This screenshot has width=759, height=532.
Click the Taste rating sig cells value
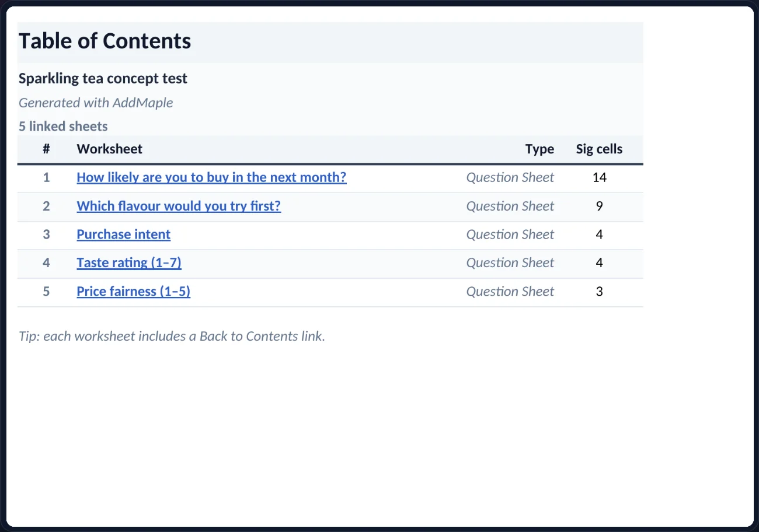(600, 263)
